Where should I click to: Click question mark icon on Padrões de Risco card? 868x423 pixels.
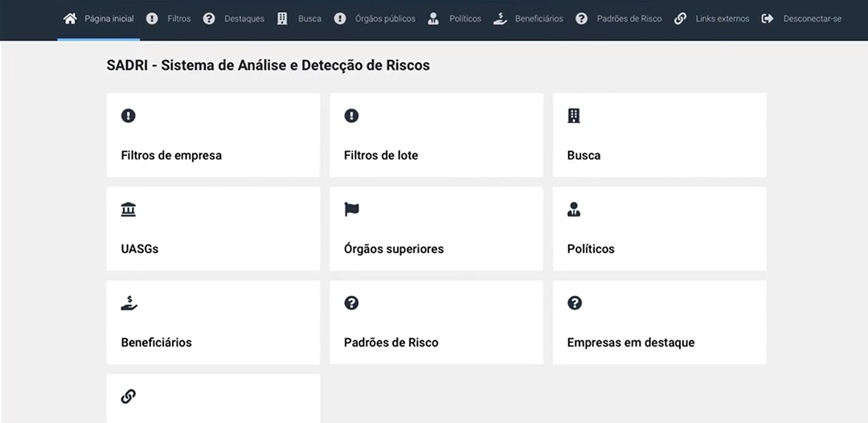pos(351,303)
